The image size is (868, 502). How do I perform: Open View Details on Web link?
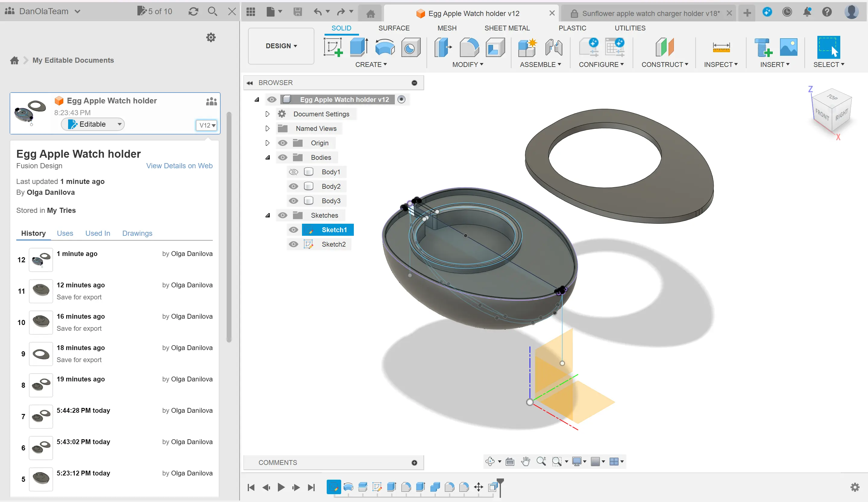[x=179, y=166]
